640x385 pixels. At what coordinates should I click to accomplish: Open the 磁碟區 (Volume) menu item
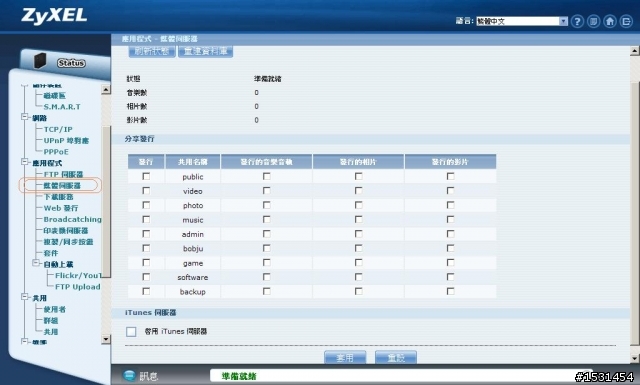tap(54, 96)
